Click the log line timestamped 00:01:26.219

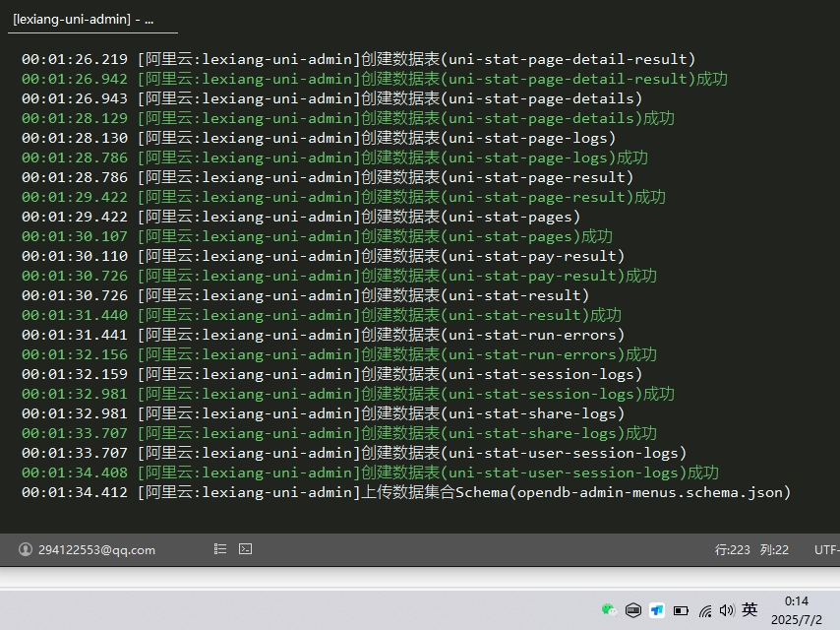[x=358, y=59]
